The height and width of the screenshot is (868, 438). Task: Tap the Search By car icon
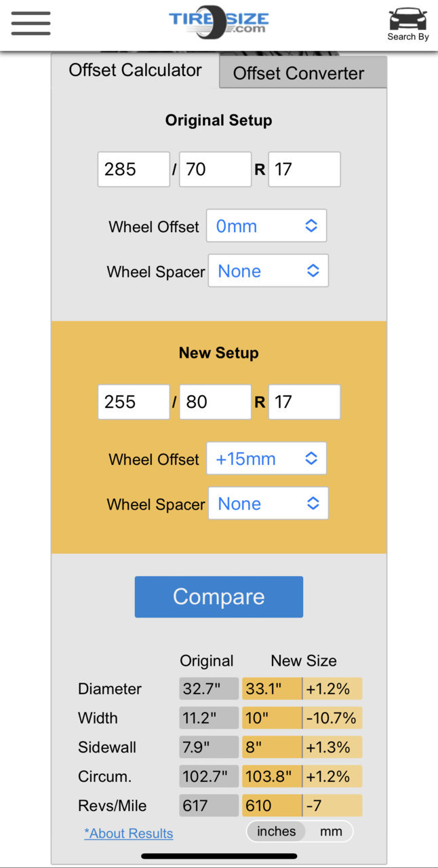407,24
